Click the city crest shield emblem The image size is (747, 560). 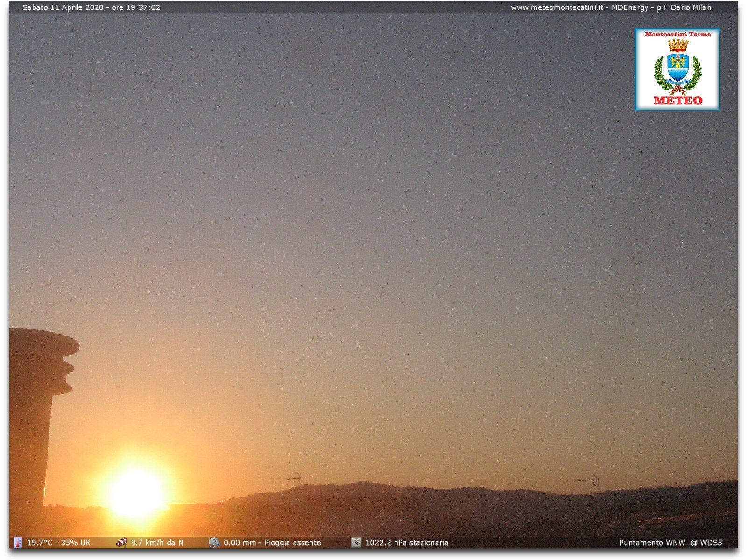coord(677,68)
